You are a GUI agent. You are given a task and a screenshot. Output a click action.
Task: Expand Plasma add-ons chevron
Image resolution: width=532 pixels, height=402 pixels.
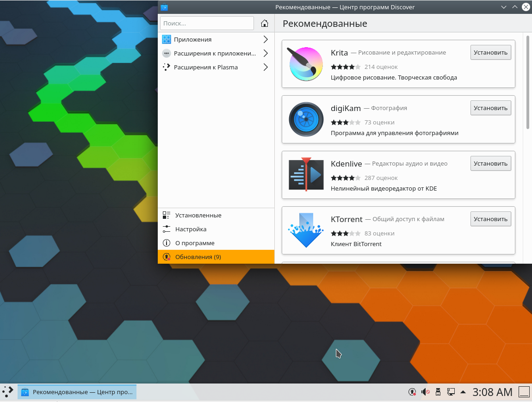tap(266, 67)
